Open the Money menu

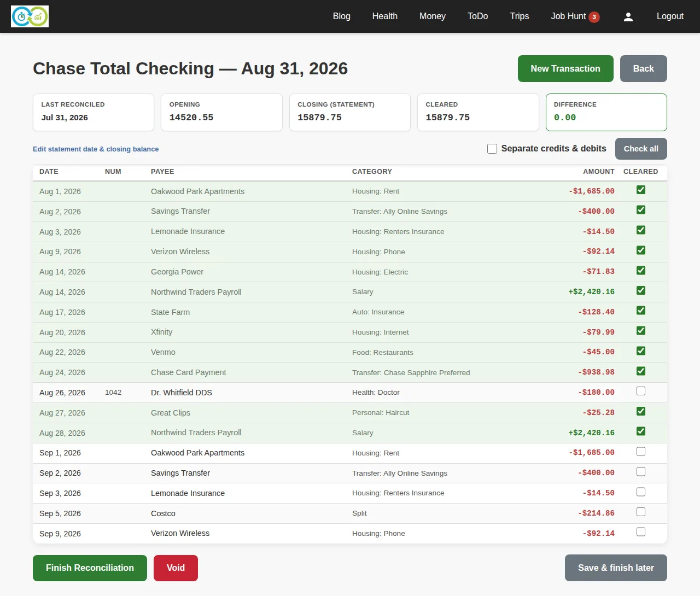(433, 16)
